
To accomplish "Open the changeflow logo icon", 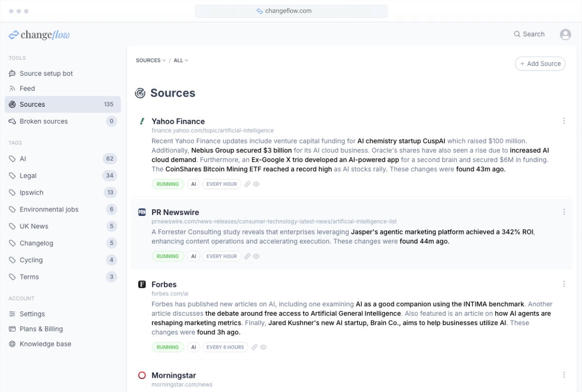I will (14, 34).
